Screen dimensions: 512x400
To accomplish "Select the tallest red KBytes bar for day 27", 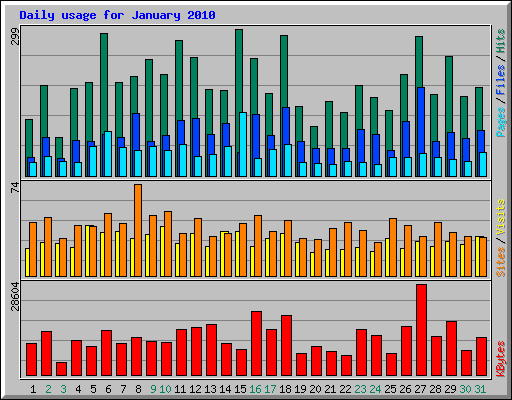I will click(x=421, y=330).
